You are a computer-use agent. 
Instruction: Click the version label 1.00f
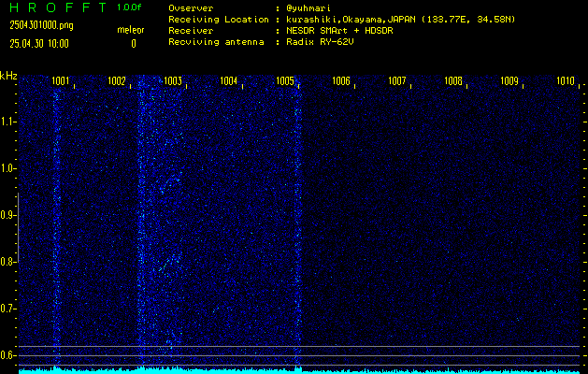(x=129, y=7)
